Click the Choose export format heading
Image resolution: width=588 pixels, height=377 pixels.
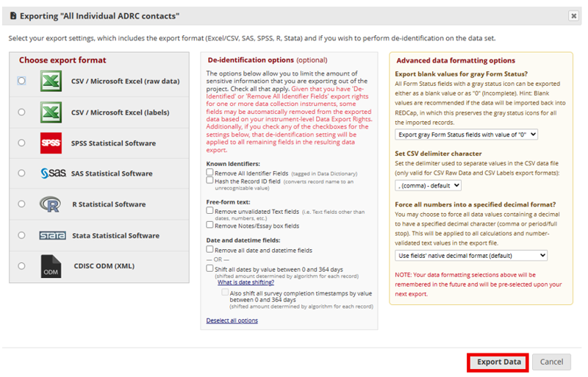62,60
